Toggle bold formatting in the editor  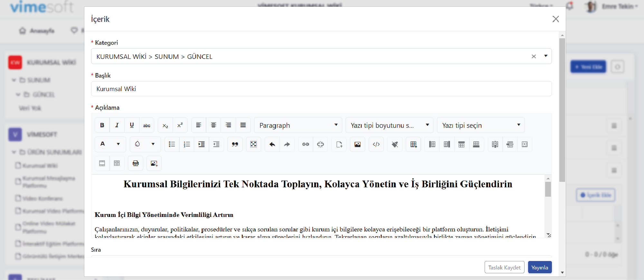(x=102, y=125)
